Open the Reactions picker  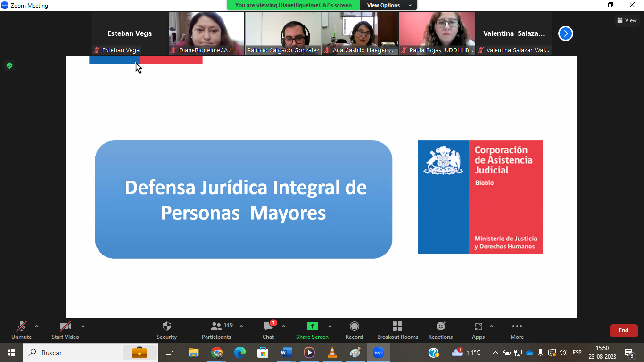click(x=440, y=330)
